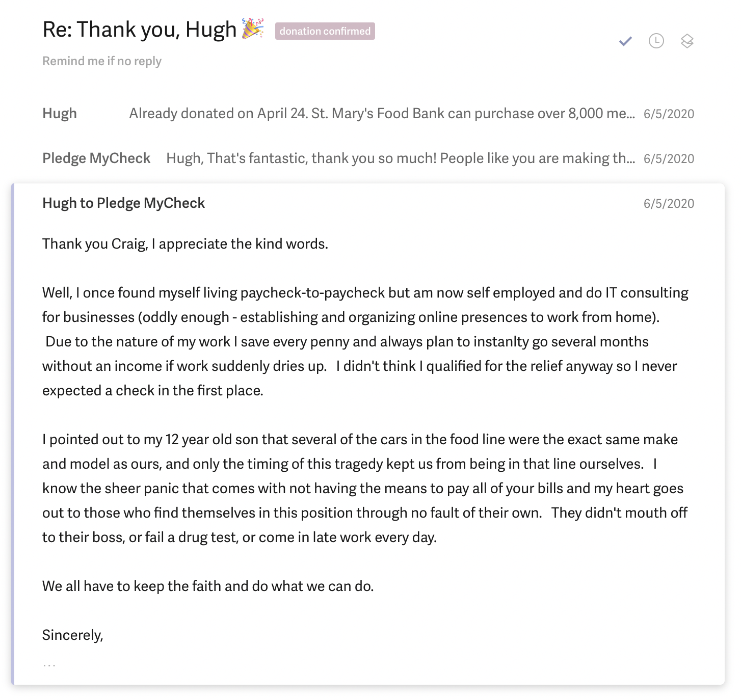
Task: Expand the collapsed Pledge MyCheck reply
Action: 368,158
